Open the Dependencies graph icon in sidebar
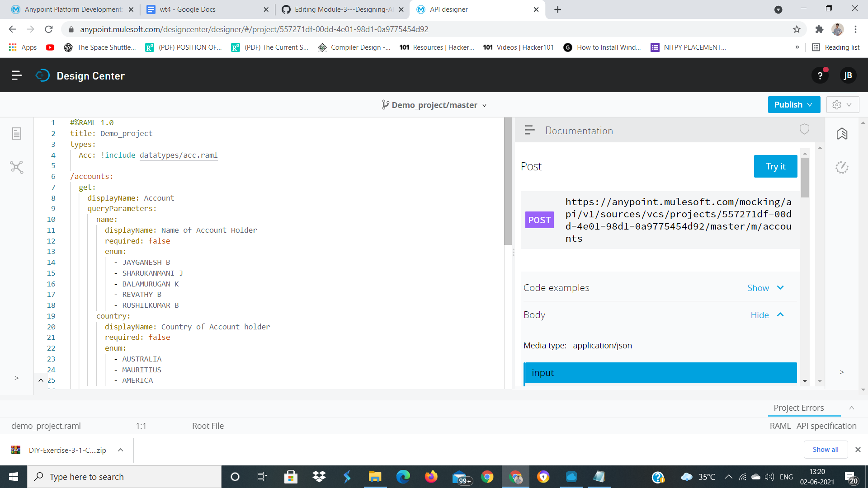The width and height of the screenshot is (868, 488). tap(17, 167)
